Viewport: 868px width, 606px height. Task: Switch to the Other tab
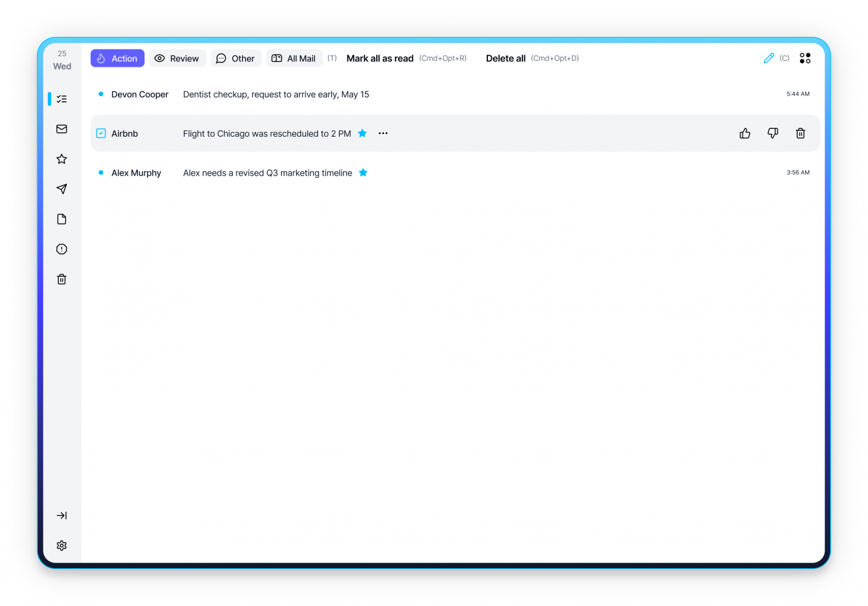point(236,58)
